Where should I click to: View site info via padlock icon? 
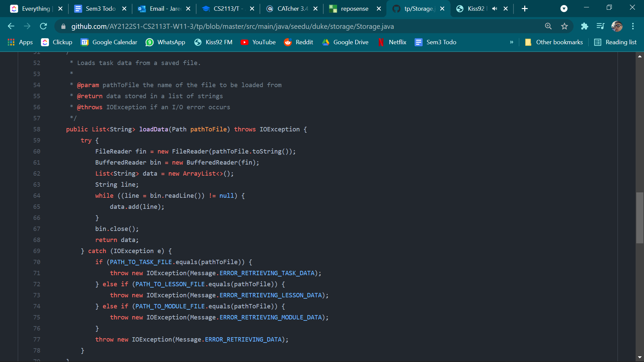click(x=63, y=26)
